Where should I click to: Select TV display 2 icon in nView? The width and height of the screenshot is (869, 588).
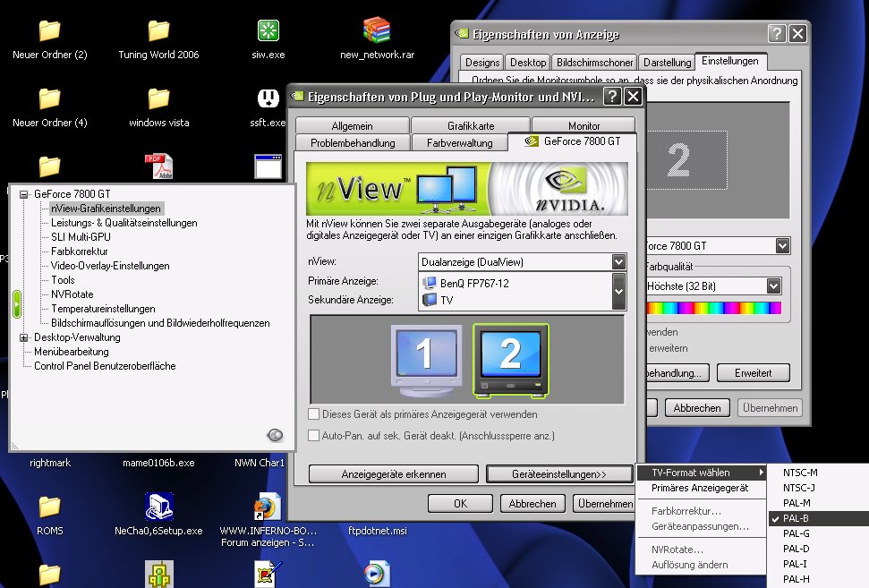coord(511,360)
